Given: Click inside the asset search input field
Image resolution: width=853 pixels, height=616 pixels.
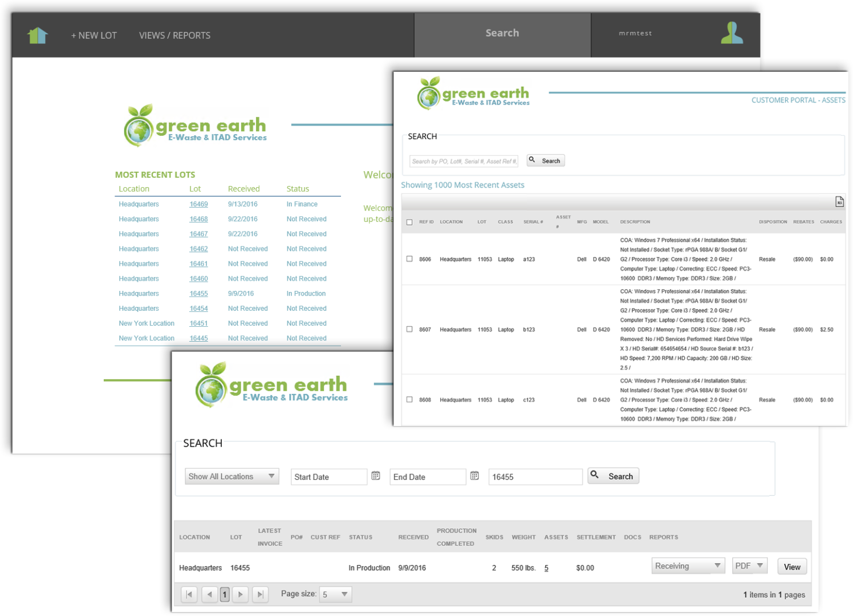Looking at the screenshot, I should (x=463, y=161).
